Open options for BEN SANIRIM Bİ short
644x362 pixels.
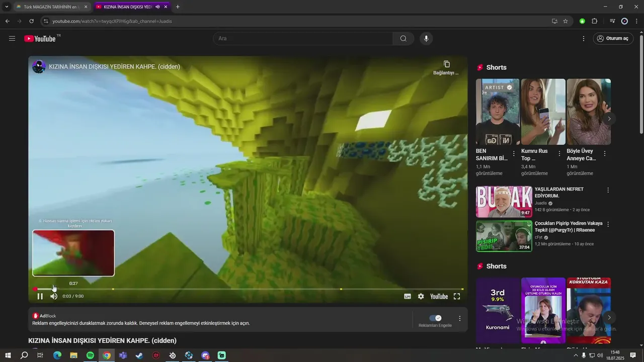pos(514,154)
